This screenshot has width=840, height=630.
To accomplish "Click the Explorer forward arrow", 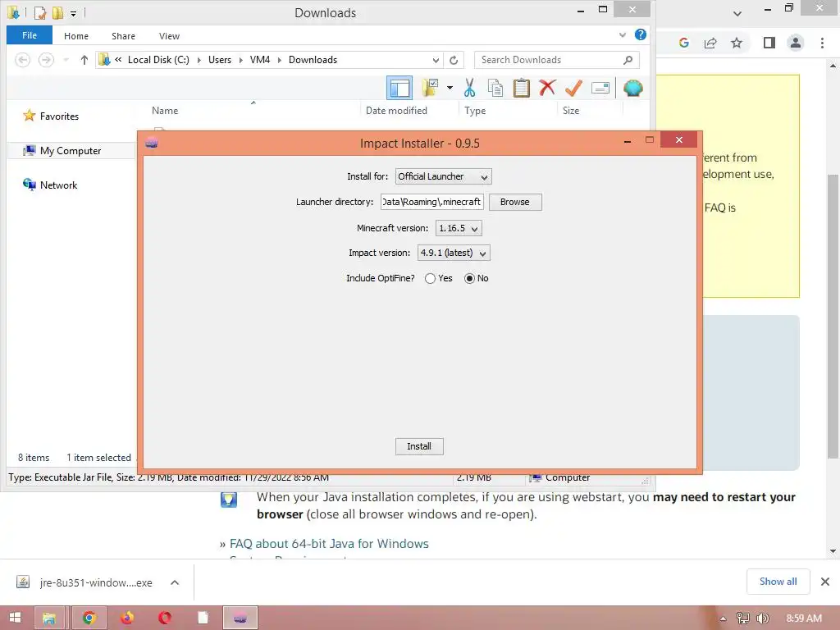I will (46, 60).
